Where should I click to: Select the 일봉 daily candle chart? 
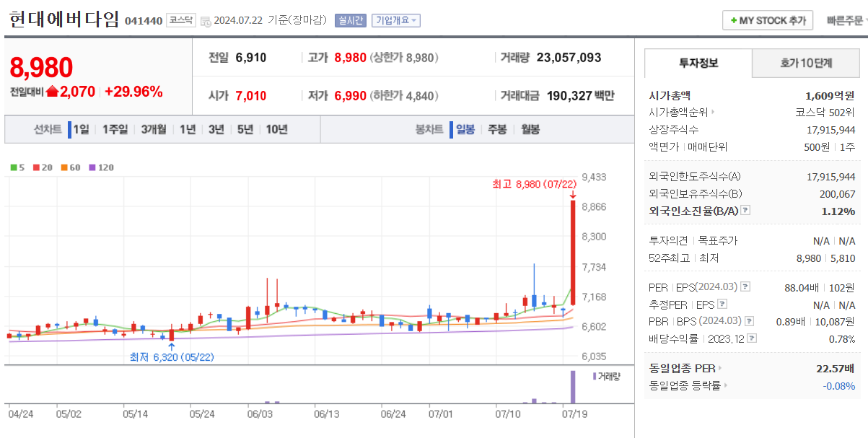(464, 130)
